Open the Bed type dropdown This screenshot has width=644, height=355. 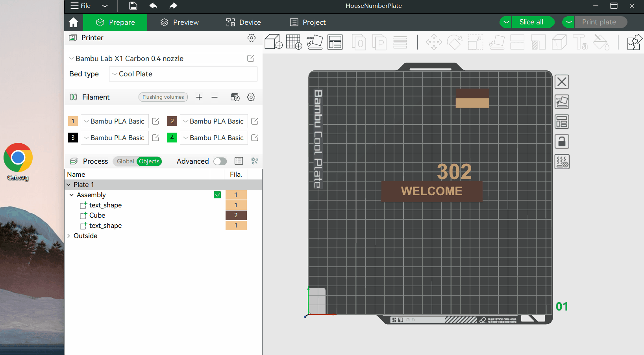(x=183, y=74)
